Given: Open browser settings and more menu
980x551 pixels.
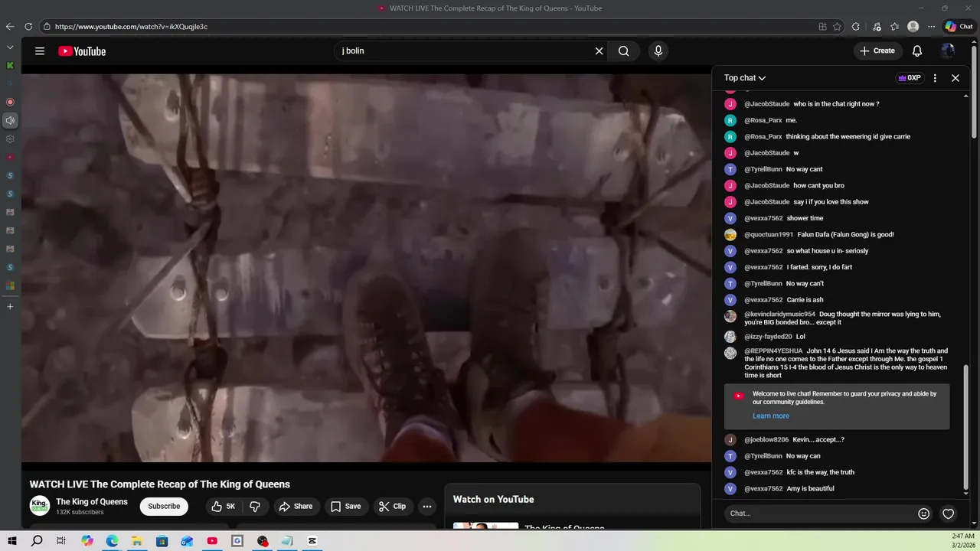Looking at the screenshot, I should coord(931,27).
